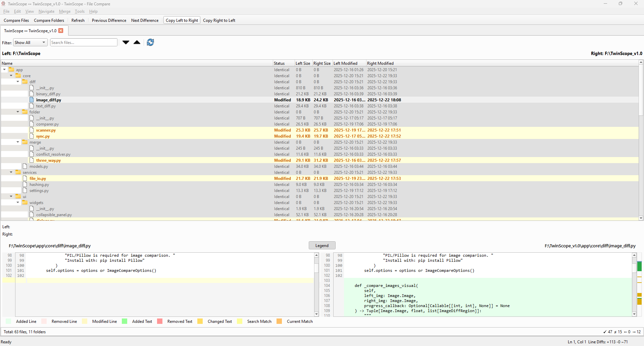Click Compare Folders in the toolbar
Image resolution: width=644 pixels, height=346 pixels.
pyautogui.click(x=49, y=20)
